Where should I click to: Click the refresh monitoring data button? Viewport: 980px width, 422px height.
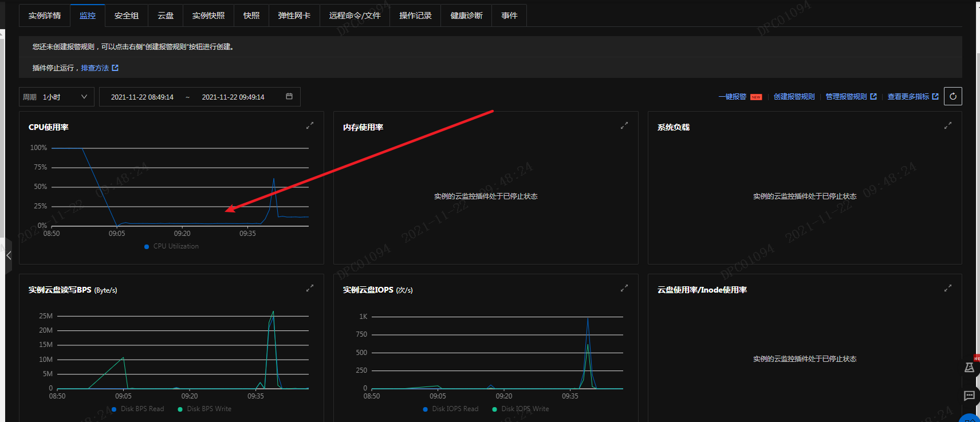[x=953, y=96]
